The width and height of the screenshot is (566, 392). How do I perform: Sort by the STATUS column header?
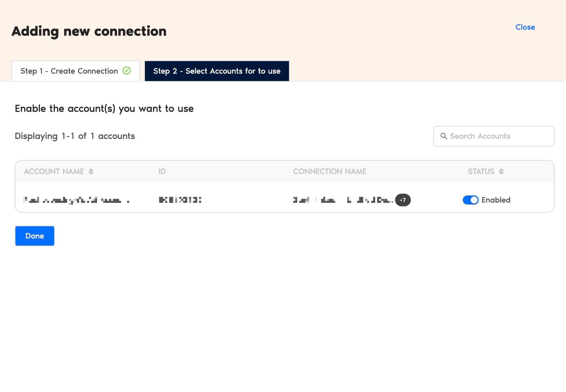481,172
